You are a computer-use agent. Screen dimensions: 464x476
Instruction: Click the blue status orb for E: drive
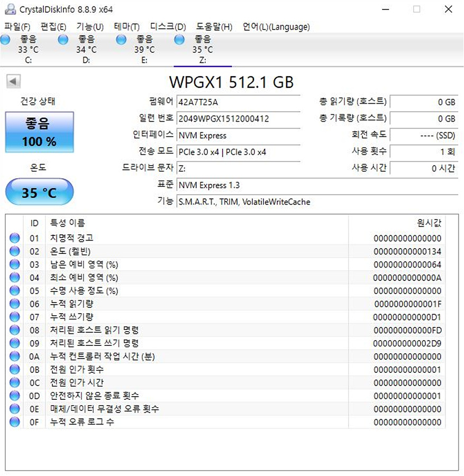(121, 40)
